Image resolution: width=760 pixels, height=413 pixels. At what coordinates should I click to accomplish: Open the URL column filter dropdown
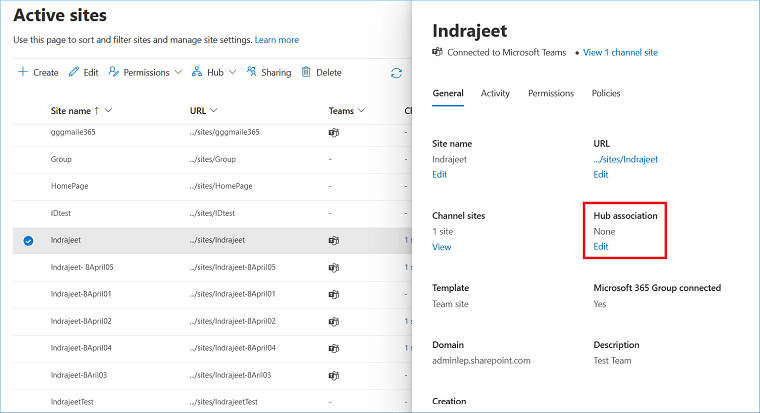coord(213,111)
